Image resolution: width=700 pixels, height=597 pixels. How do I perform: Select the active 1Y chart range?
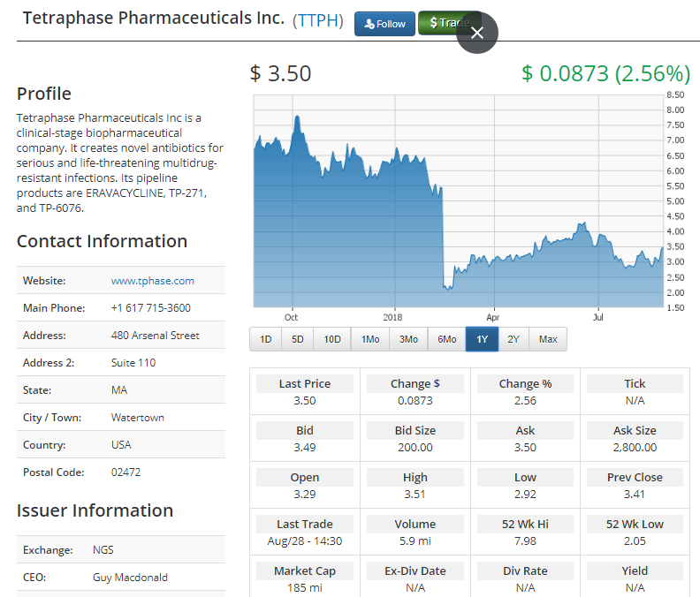pos(483,339)
